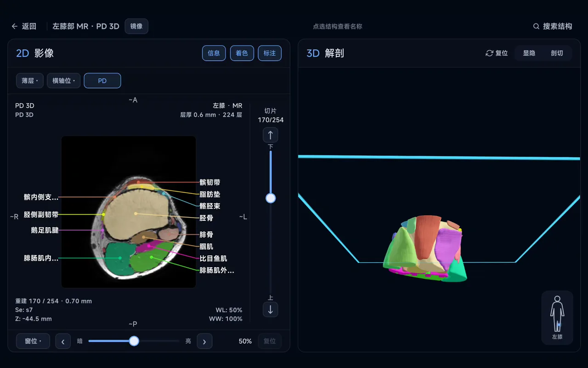
Task: Select the 胫侧副韧带 label
Action: 41,214
